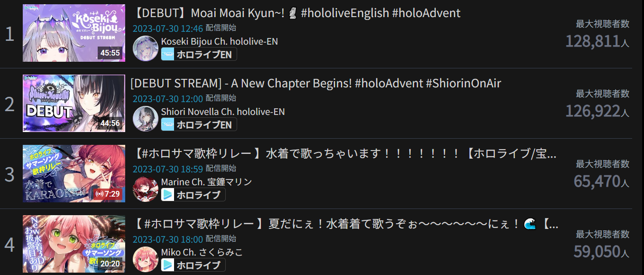This screenshot has height=275, width=644.
Task: Click hololive EN logo icon under Shiori Novella
Action: tap(168, 124)
